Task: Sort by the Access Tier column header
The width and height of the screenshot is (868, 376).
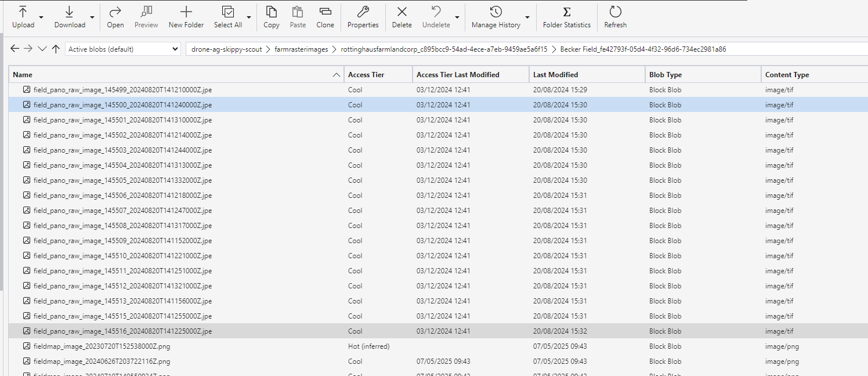Action: tap(378, 74)
